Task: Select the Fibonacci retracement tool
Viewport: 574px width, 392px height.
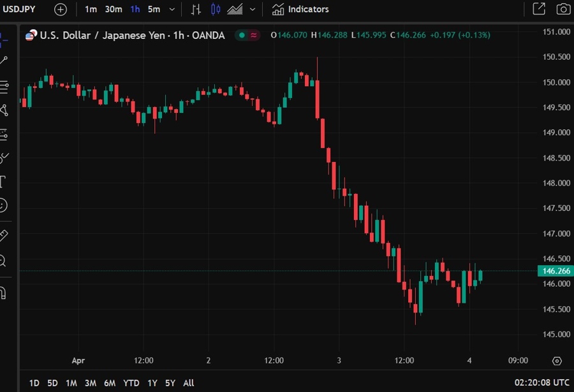Action: point(4,85)
